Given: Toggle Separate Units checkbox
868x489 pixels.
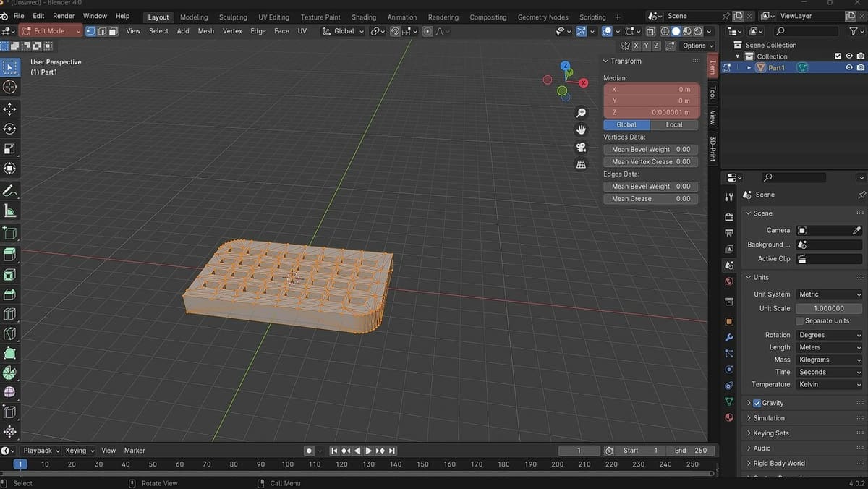Looking at the screenshot, I should click(799, 320).
